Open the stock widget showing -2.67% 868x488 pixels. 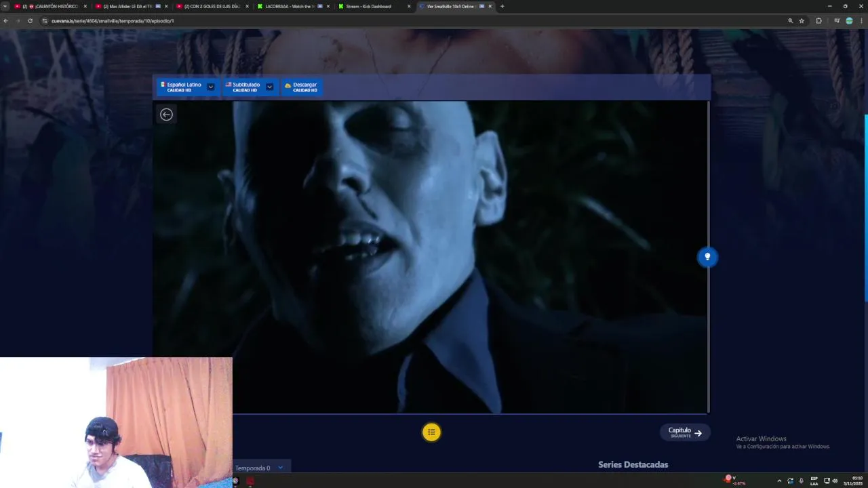click(x=735, y=481)
